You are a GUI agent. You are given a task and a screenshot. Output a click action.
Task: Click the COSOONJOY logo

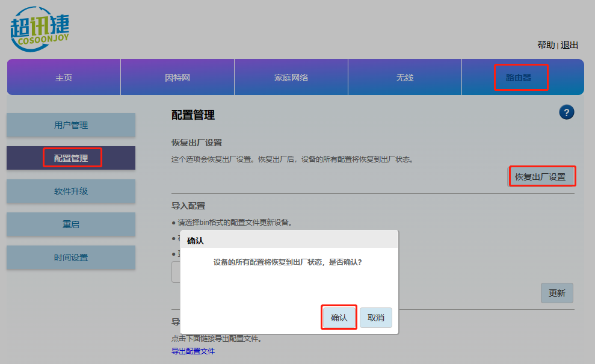coord(40,28)
